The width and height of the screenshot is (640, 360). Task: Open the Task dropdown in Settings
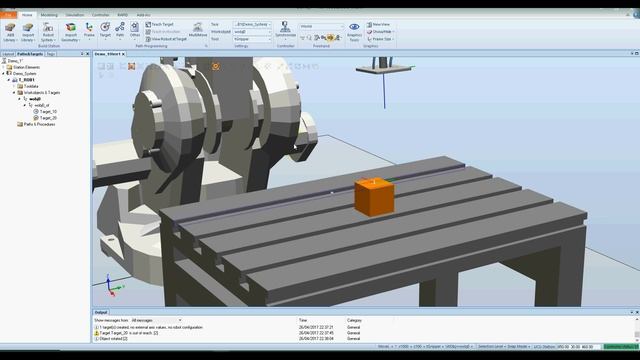pyautogui.click(x=252, y=24)
